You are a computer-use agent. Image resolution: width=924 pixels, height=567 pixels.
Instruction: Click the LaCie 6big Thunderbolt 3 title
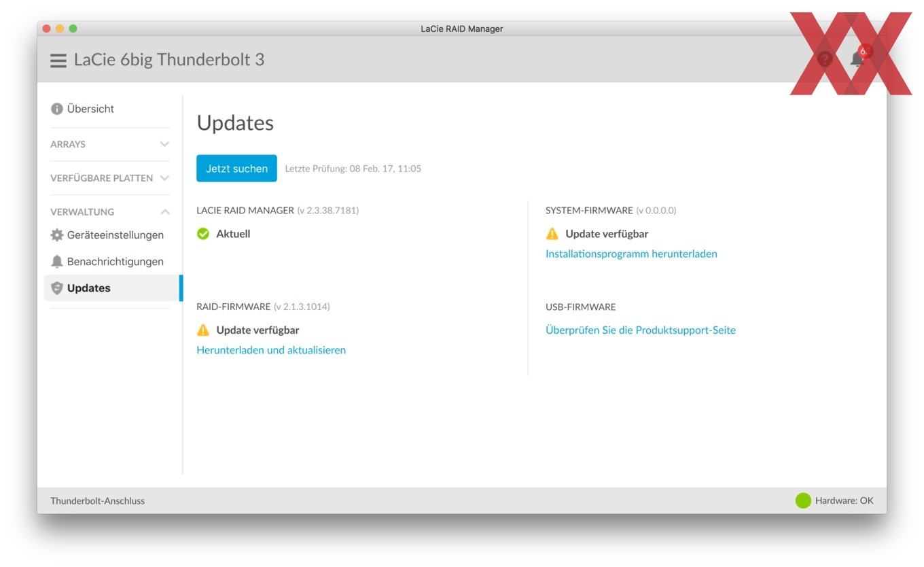tap(169, 60)
